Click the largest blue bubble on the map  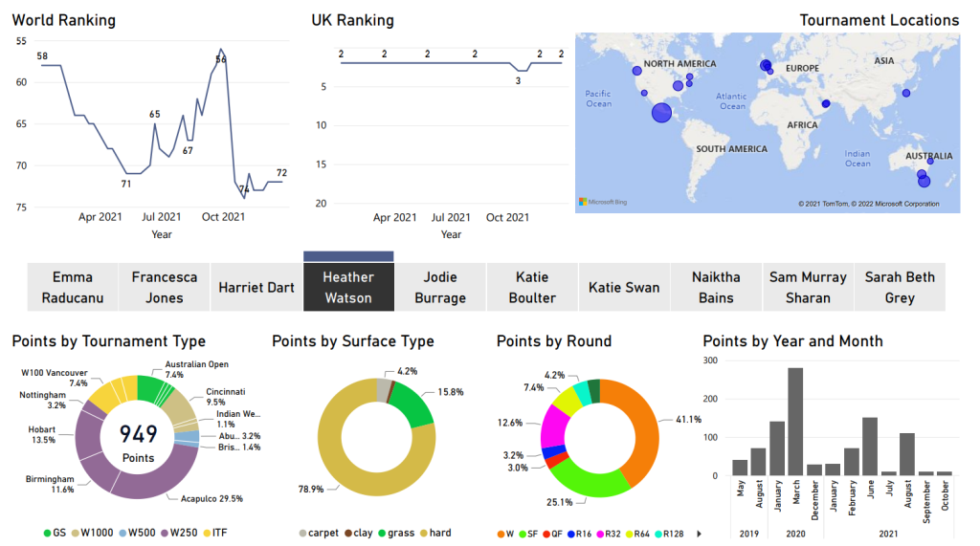point(661,113)
